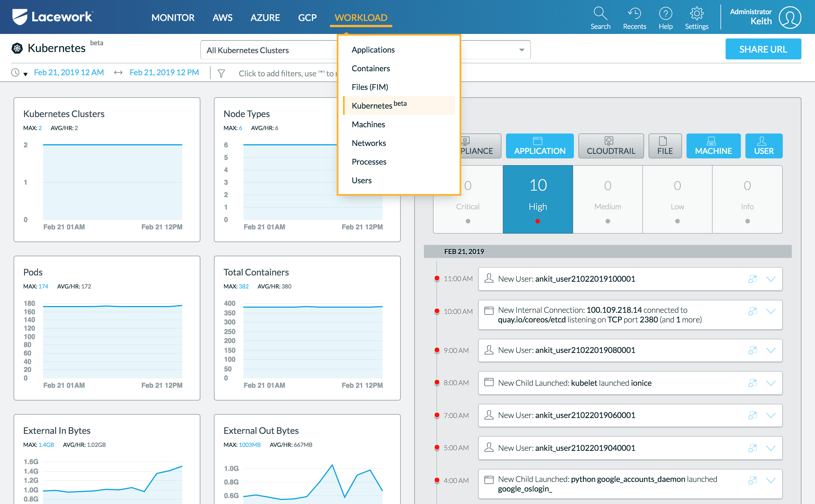Expand the kubelet launched ionice event
815x504 pixels.
click(770, 383)
